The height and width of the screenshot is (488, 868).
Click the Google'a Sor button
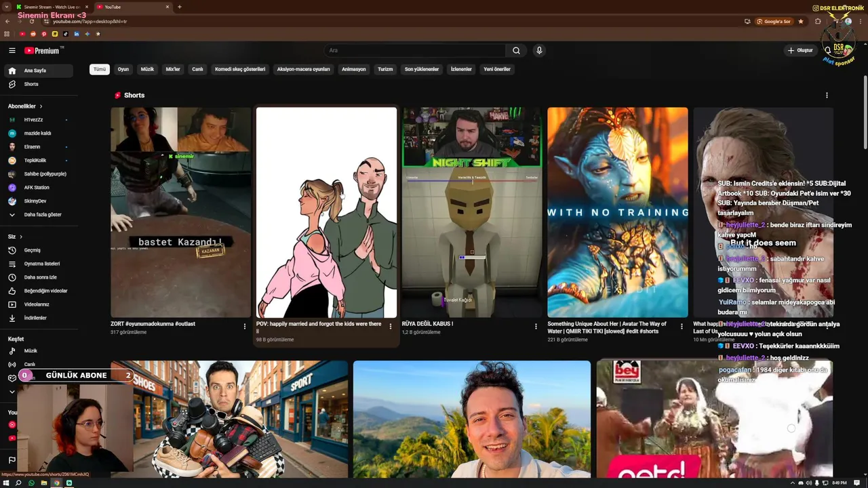(x=773, y=22)
